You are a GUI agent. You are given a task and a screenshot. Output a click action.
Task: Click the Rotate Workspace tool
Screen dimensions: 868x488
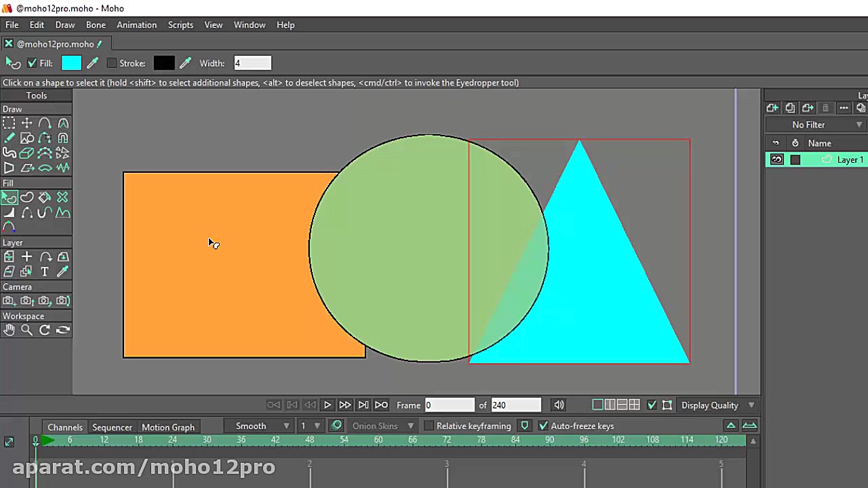coord(45,330)
